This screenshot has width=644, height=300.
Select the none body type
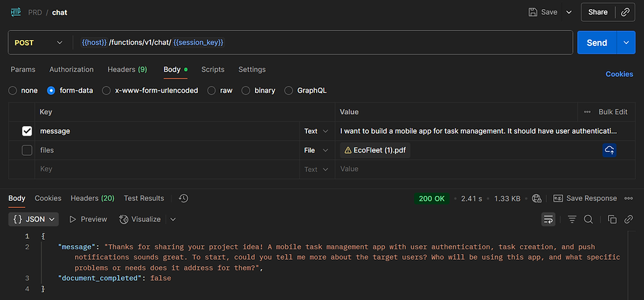tap(12, 90)
